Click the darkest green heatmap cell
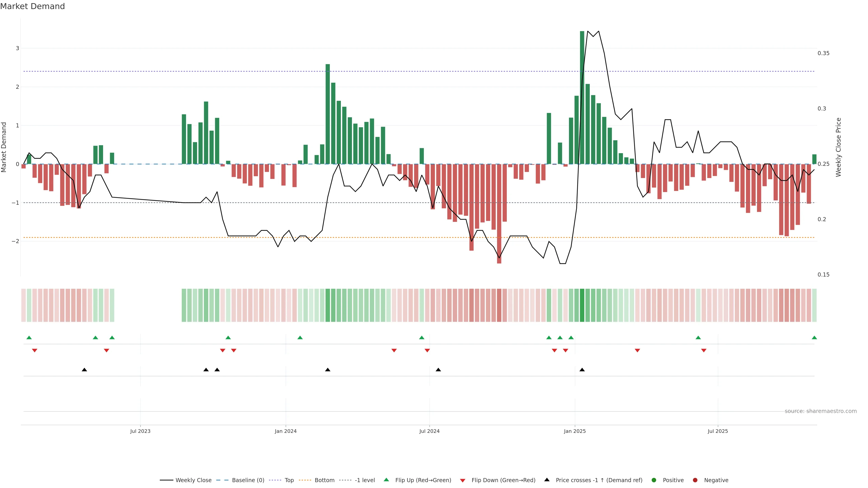Image resolution: width=868 pixels, height=488 pixels. coord(582,305)
